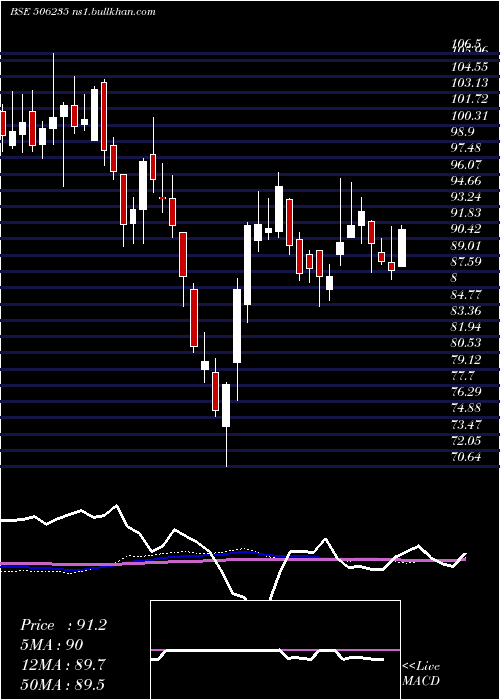Image resolution: width=500 pixels, height=700 pixels.
Task: Click the 81.94 price axis label
Action: [466, 327]
